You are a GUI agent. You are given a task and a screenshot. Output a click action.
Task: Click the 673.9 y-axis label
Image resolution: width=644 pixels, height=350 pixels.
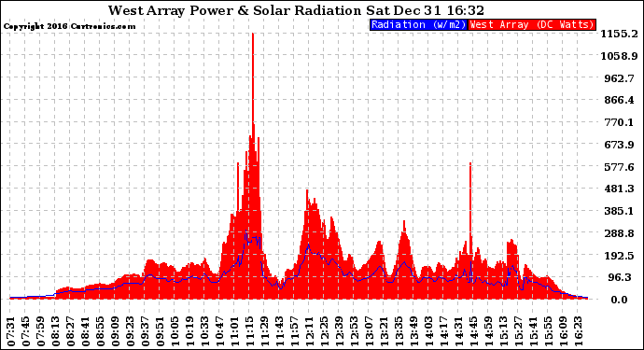coord(619,145)
